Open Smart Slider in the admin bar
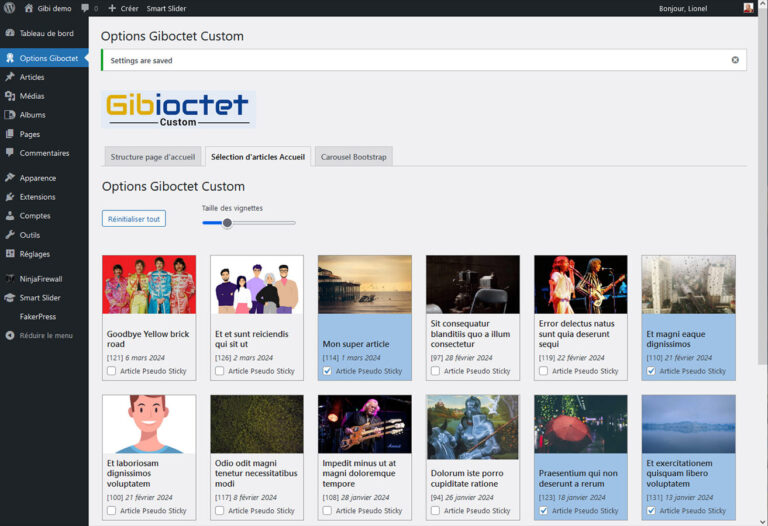 coord(166,8)
